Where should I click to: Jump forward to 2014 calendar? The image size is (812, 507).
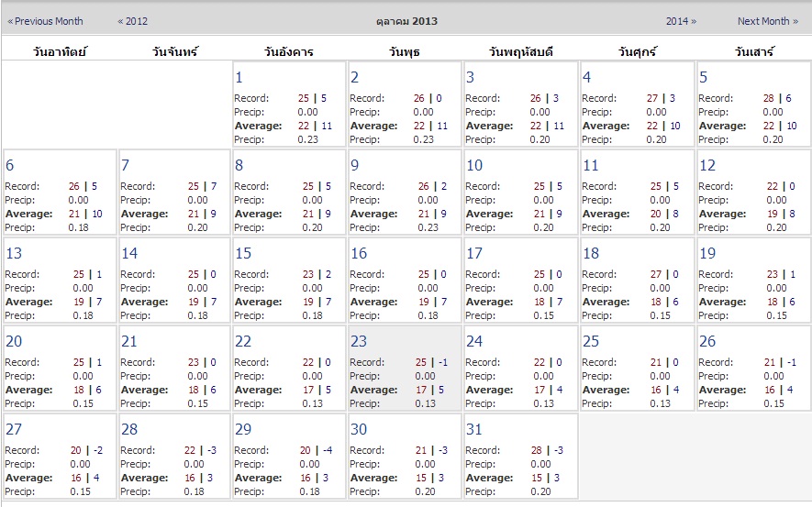(681, 21)
